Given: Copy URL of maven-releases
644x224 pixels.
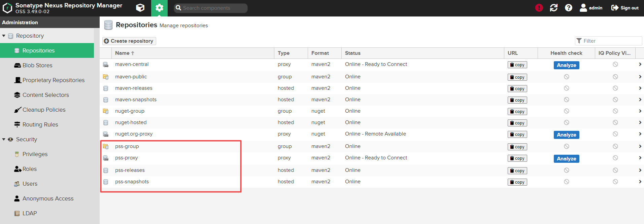Looking at the screenshot, I should pos(517,89).
